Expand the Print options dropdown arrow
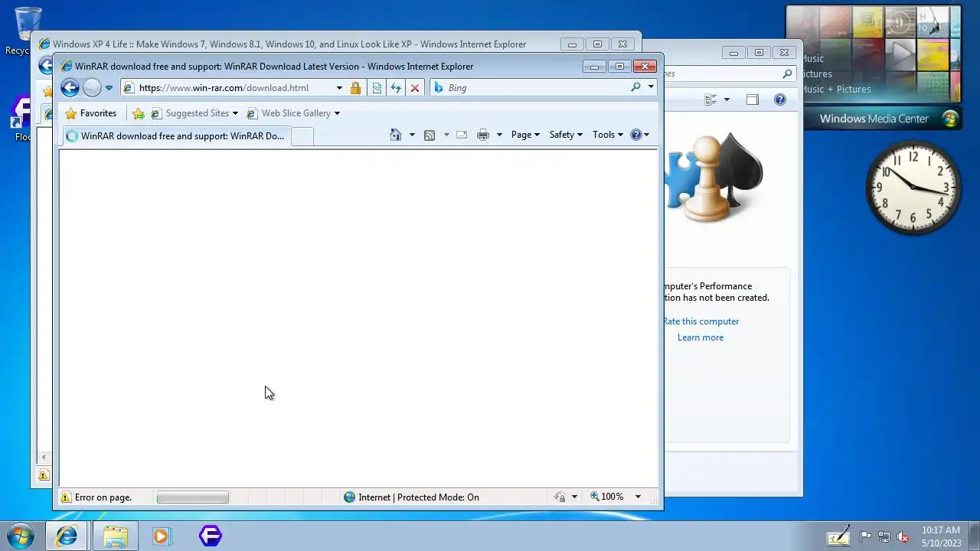 499,135
